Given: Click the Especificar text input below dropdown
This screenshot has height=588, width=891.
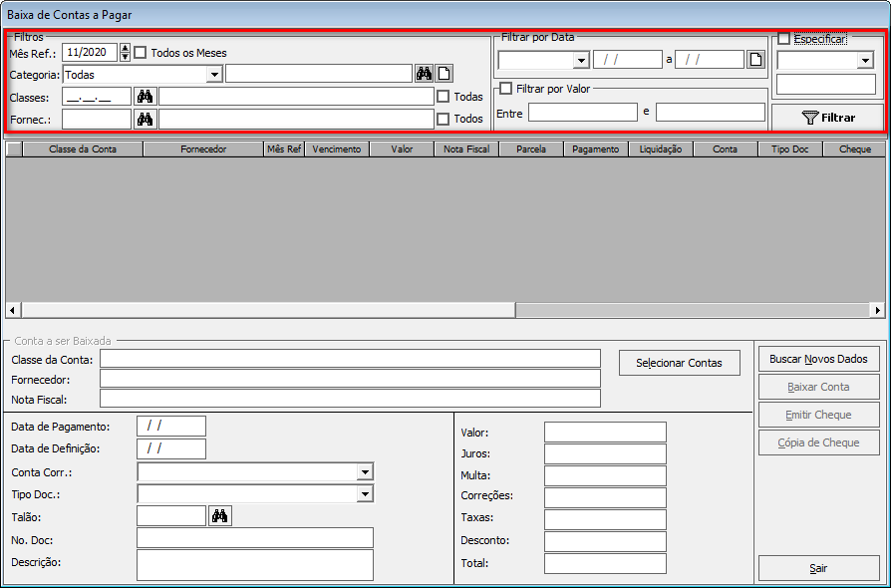Looking at the screenshot, I should click(x=826, y=84).
